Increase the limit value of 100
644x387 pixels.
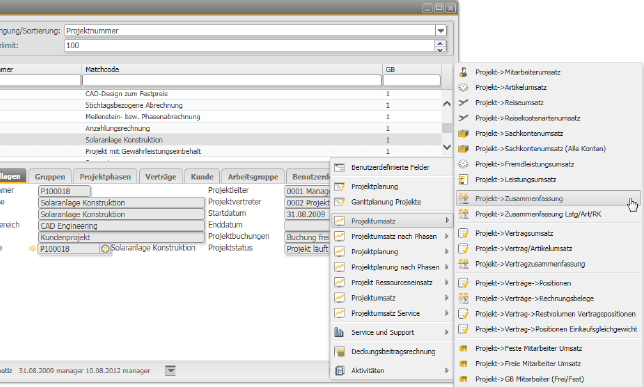point(440,43)
